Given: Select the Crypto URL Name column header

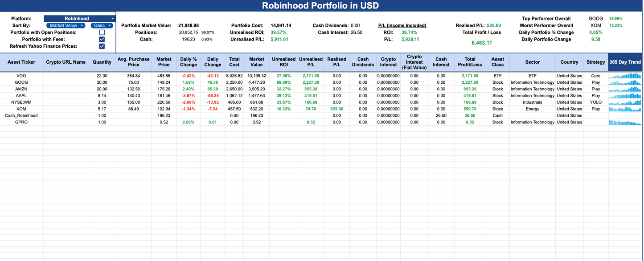Looking at the screenshot, I should point(66,62).
